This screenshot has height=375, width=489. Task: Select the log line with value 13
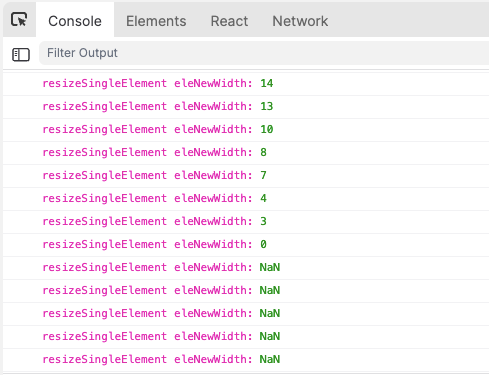click(246, 107)
